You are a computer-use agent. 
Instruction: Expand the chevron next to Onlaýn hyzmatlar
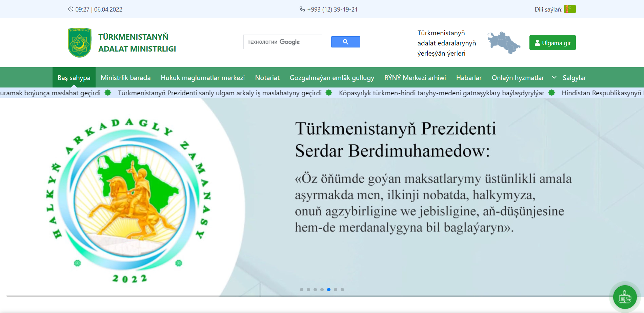click(554, 78)
